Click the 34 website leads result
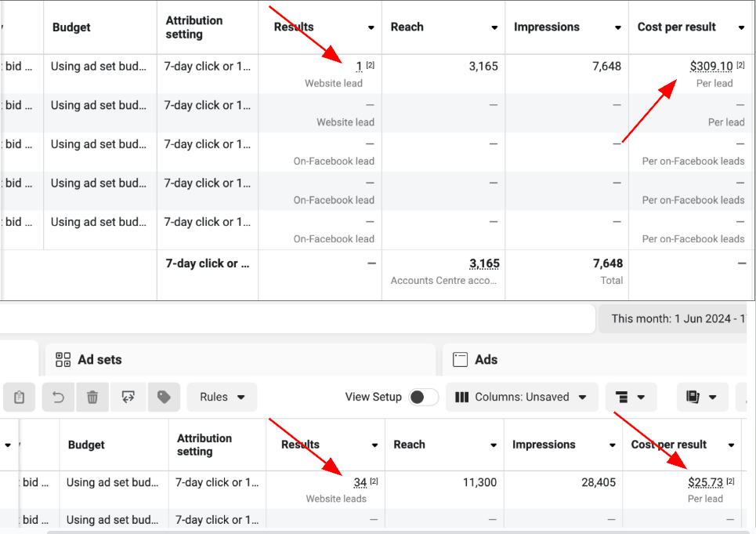The width and height of the screenshot is (756, 534). pos(360,483)
